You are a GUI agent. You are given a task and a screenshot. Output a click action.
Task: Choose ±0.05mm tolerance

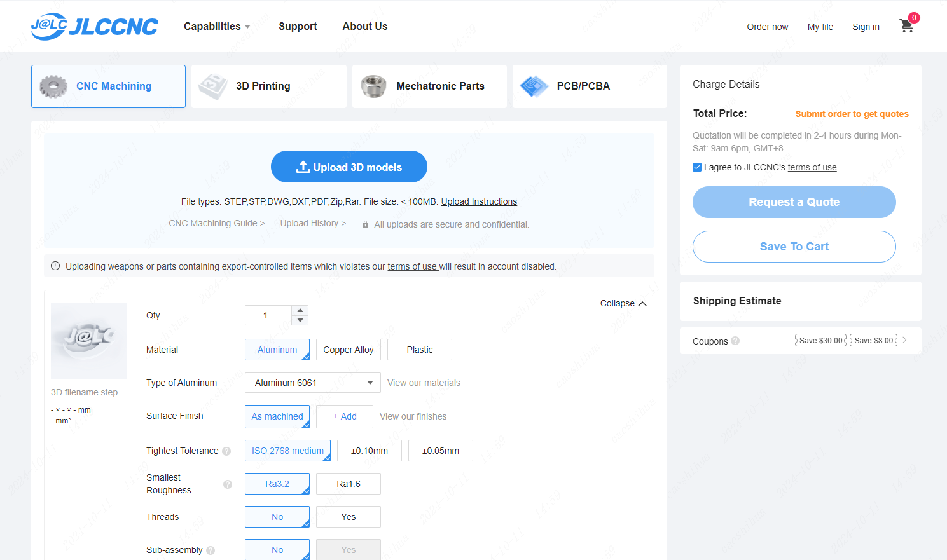point(441,451)
